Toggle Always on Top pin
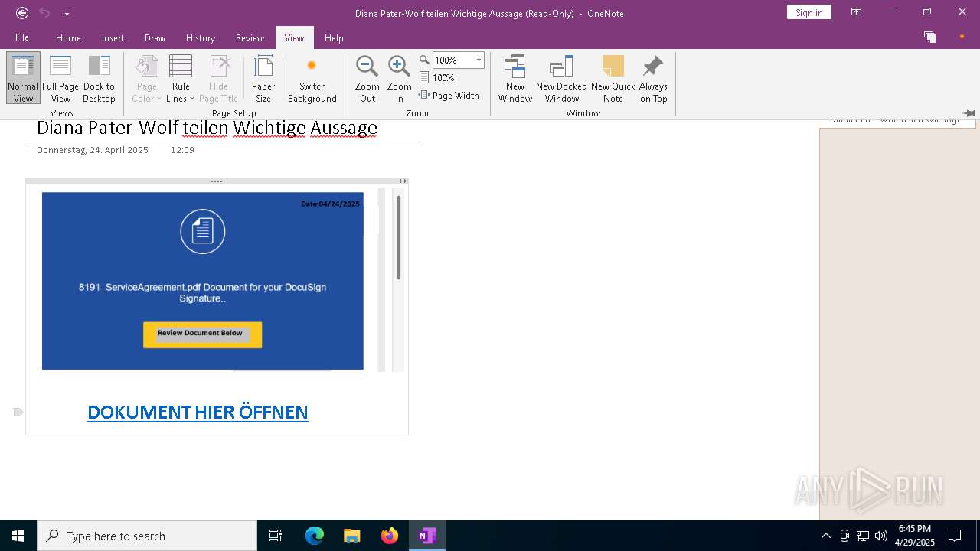 (653, 78)
